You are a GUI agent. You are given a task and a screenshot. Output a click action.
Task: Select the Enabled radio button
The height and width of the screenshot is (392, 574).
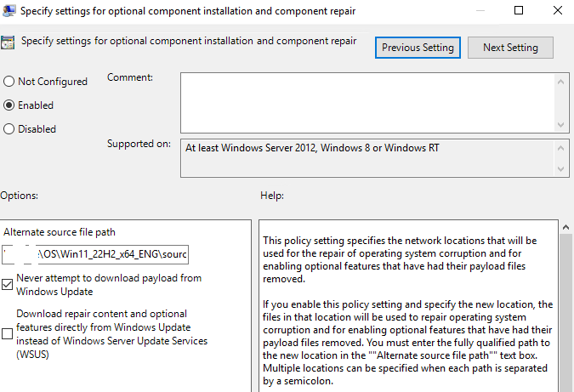pyautogui.click(x=9, y=105)
